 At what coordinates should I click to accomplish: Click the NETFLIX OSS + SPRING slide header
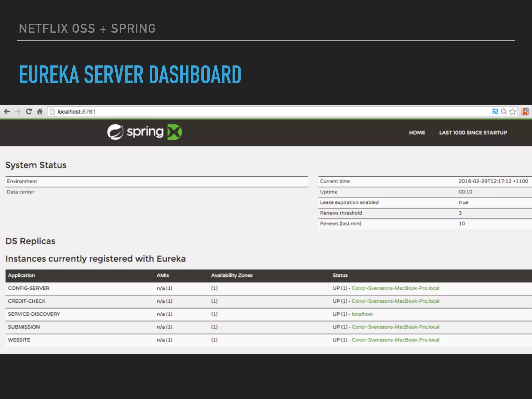tap(87, 29)
